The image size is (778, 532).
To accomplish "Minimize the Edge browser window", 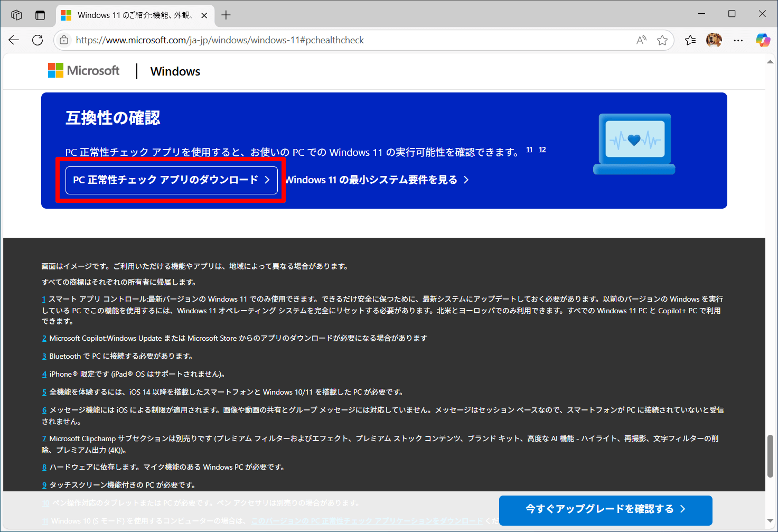I will pos(701,14).
